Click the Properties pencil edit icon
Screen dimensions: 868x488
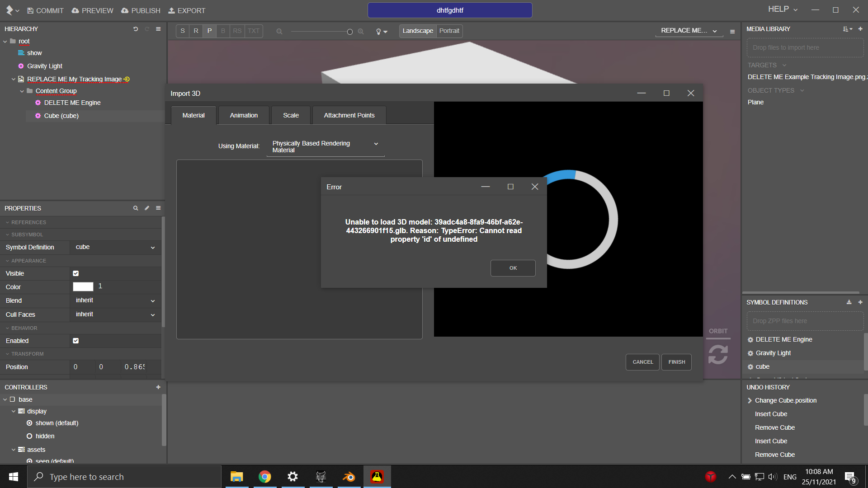[147, 208]
